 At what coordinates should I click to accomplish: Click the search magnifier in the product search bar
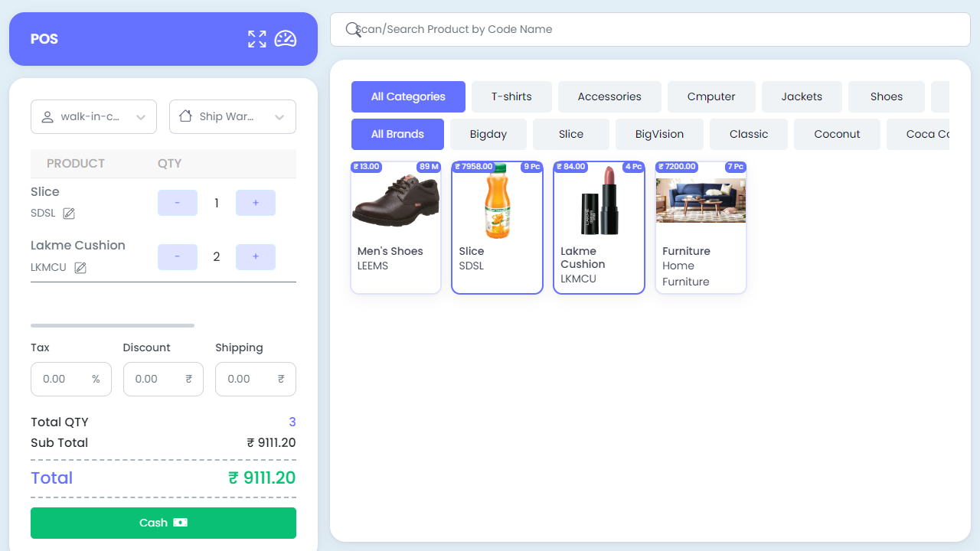tap(352, 29)
